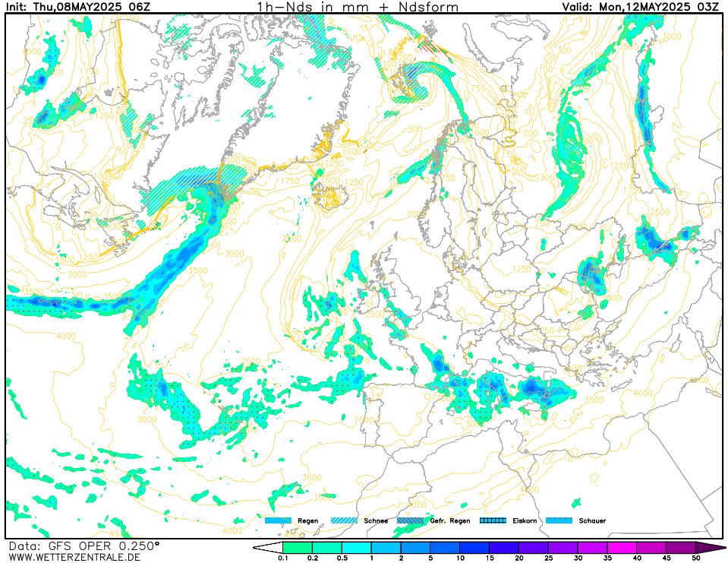Click the Eiskorn legend label
This screenshot has width=728, height=563.
coord(525,520)
